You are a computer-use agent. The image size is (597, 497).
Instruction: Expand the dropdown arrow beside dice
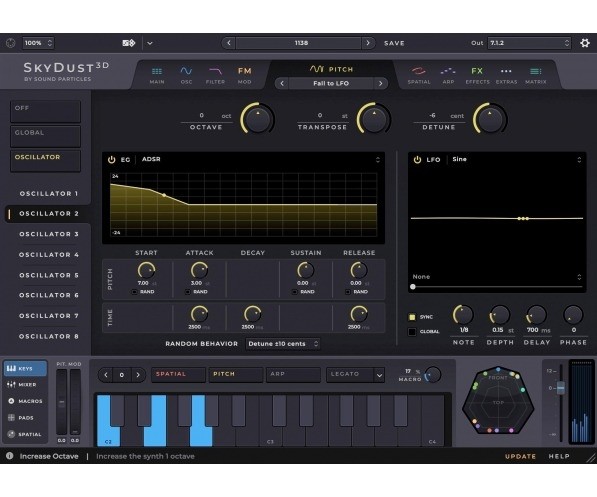[150, 43]
